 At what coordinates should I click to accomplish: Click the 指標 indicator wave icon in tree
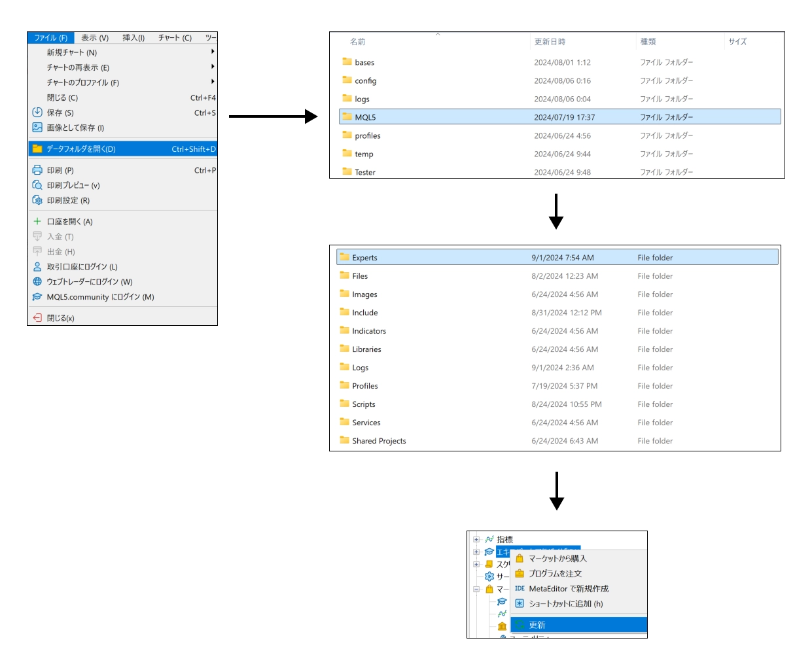489,539
